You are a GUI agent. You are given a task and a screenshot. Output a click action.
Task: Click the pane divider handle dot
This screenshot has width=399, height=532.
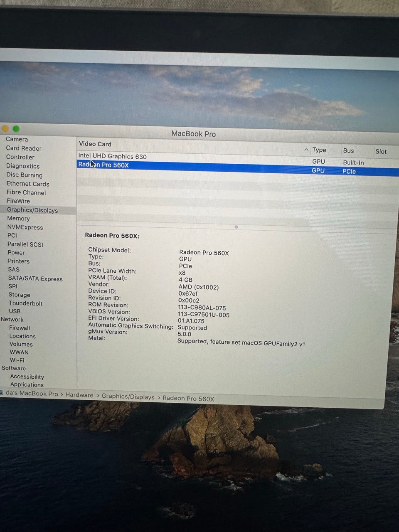[236, 227]
